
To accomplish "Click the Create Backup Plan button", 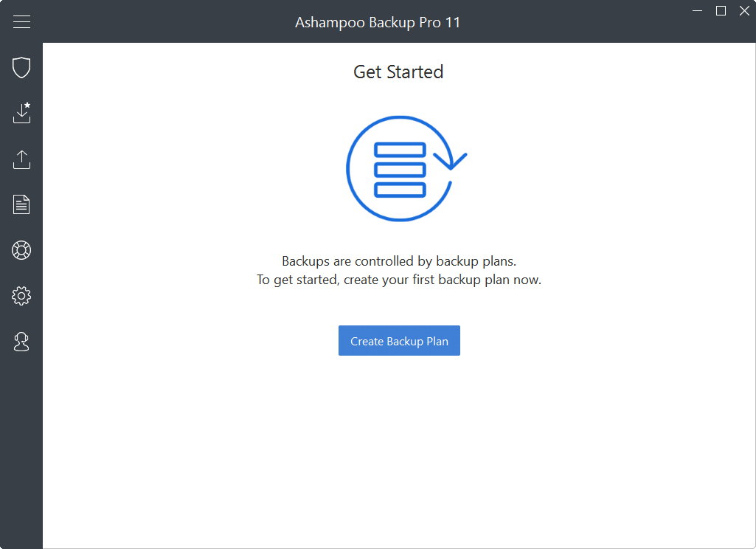I will [x=399, y=341].
